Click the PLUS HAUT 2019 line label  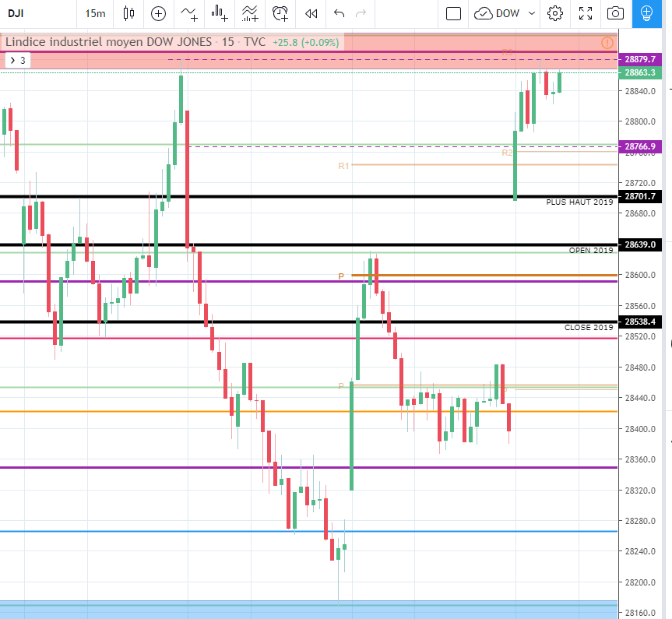(579, 202)
